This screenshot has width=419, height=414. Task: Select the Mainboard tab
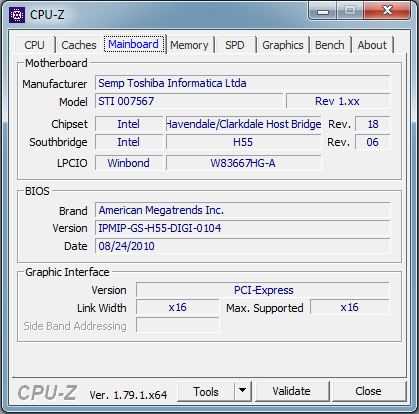134,44
